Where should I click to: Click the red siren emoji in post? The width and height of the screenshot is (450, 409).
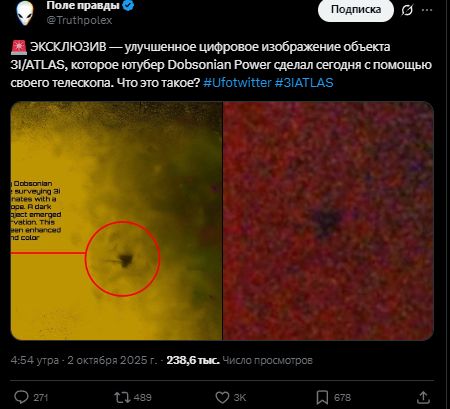(x=19, y=47)
